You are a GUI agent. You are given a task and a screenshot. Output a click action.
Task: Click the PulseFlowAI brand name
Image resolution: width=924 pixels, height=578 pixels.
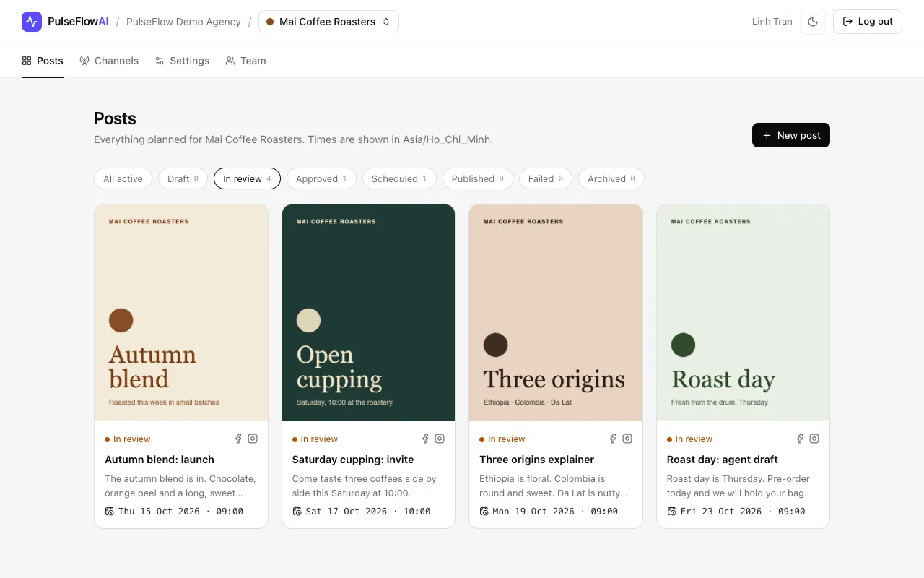78,22
